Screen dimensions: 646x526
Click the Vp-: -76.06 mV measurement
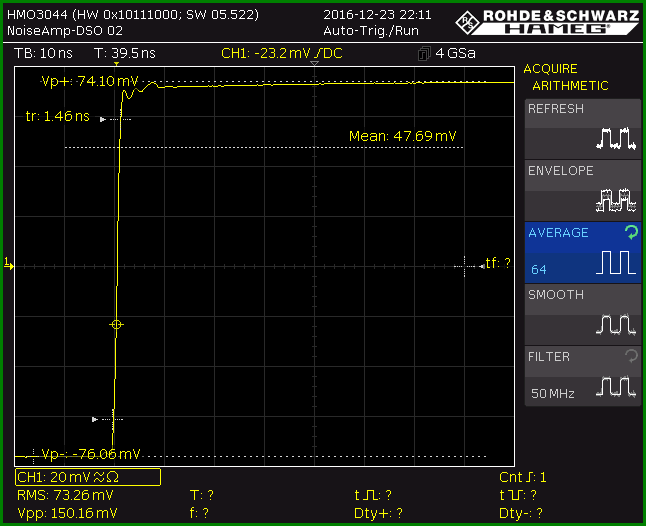91,454
